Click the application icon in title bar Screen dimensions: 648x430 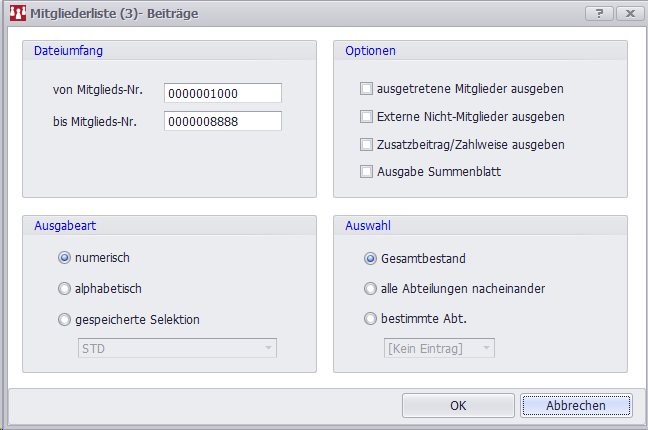(16, 15)
